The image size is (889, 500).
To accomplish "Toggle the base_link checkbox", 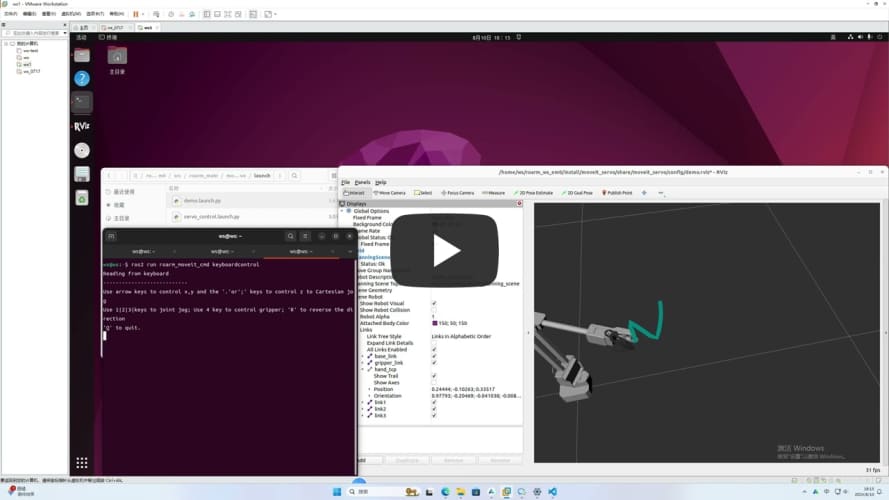I will click(434, 356).
